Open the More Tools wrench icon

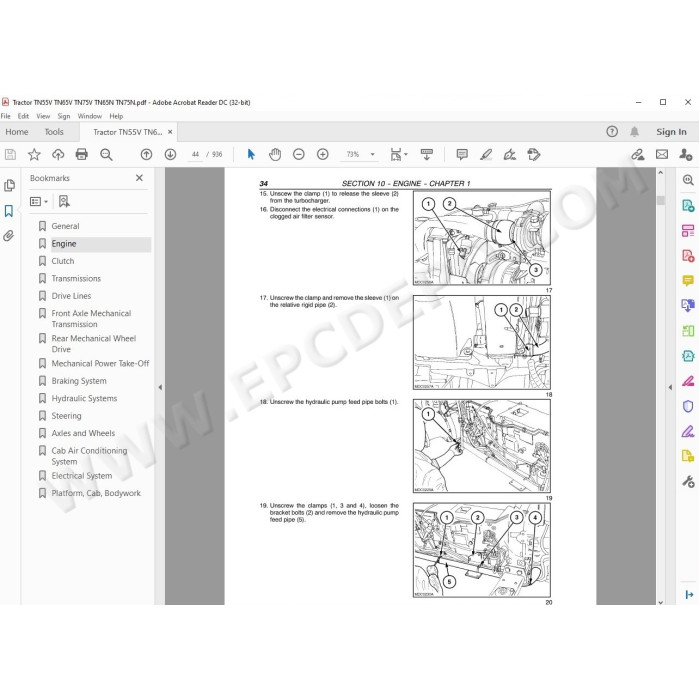pos(688,482)
